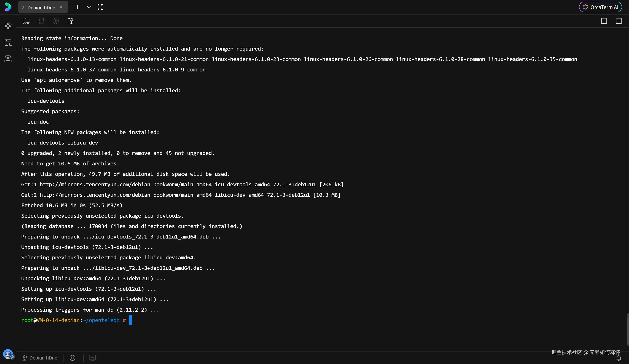Open the monitoring chart icon in status bar

pyautogui.click(x=92, y=358)
